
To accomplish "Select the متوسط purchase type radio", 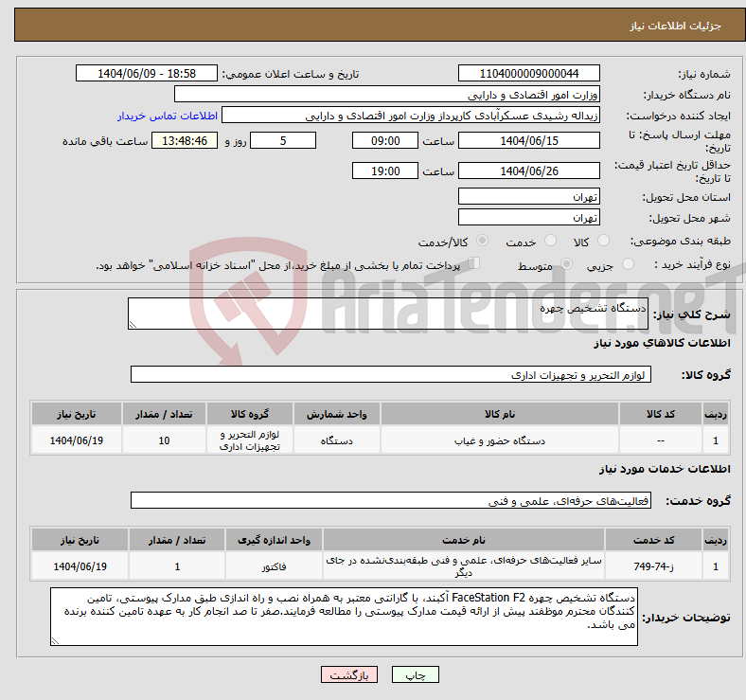I will click(567, 264).
